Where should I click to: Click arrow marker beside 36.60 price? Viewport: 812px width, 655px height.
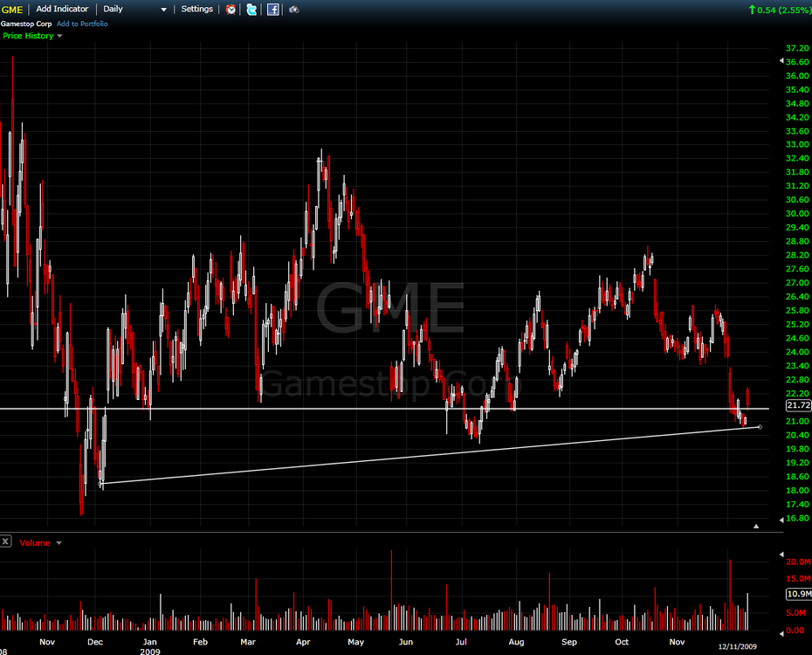[x=781, y=61]
